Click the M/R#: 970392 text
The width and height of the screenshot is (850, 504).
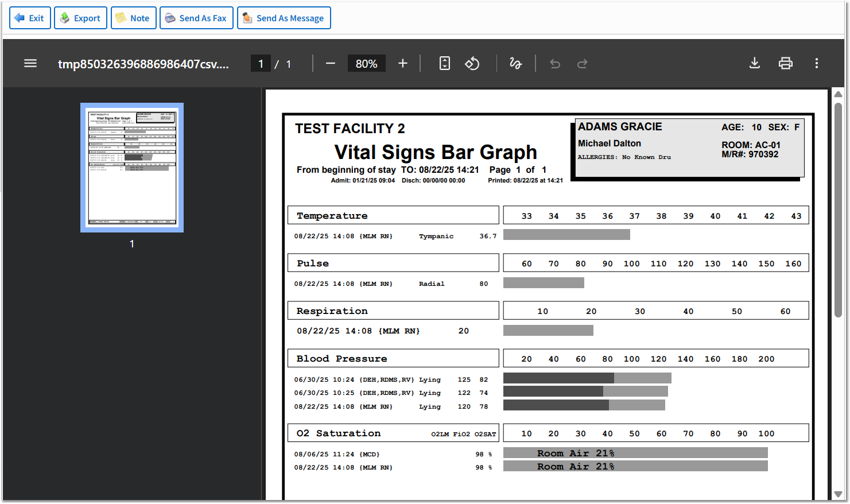[x=750, y=154]
